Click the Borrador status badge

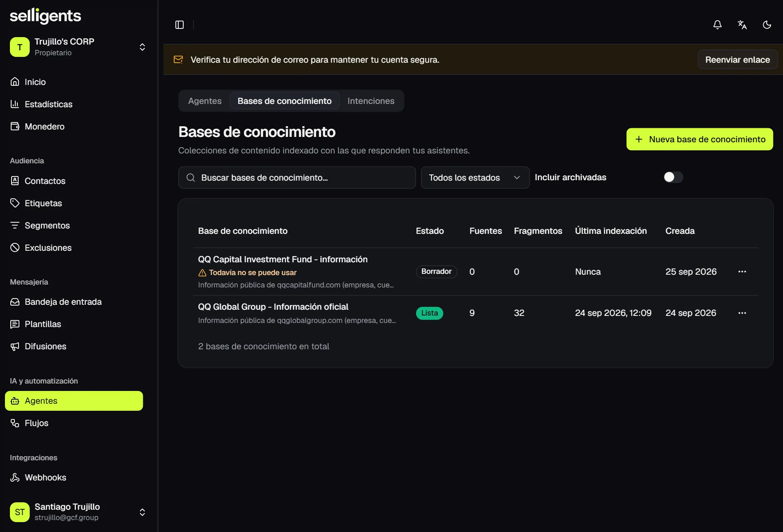pos(436,272)
